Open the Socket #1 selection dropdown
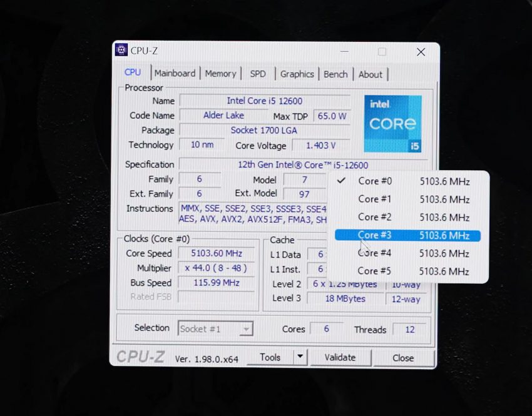532x416 pixels. click(215, 328)
